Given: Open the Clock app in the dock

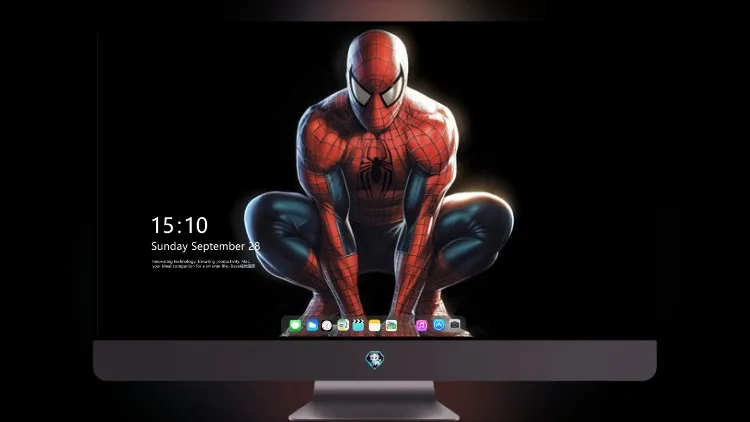Looking at the screenshot, I should click(x=327, y=326).
